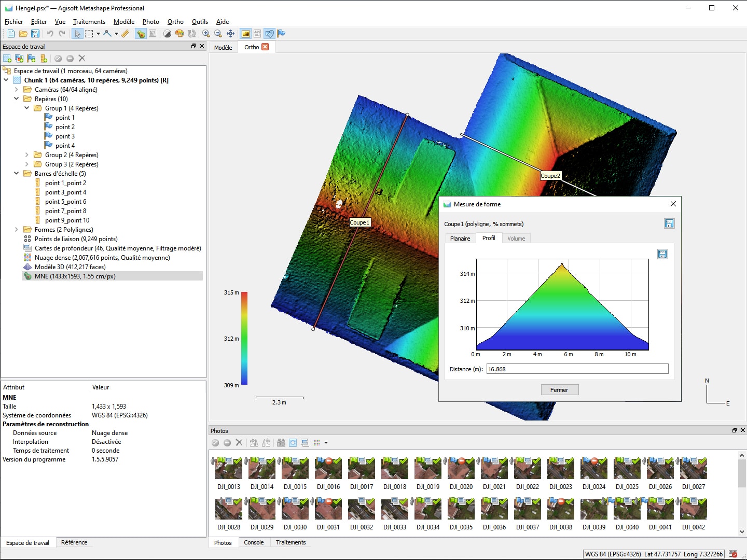Click the ruler measurement tool
This screenshot has height=560, width=747.
coord(125,34)
